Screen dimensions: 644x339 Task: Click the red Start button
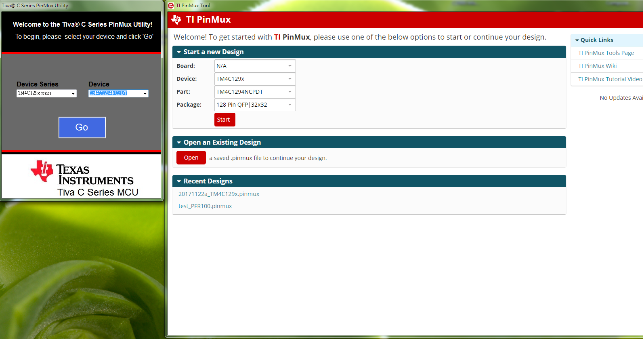pos(224,120)
